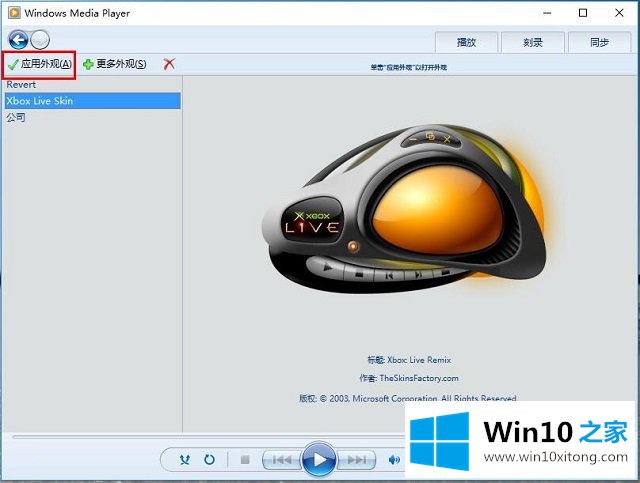Switch to the 刻录 tab
Screen dimensions: 640x483
click(533, 42)
